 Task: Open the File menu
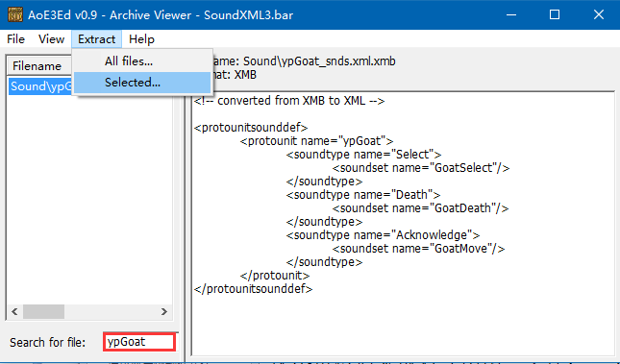(x=15, y=39)
